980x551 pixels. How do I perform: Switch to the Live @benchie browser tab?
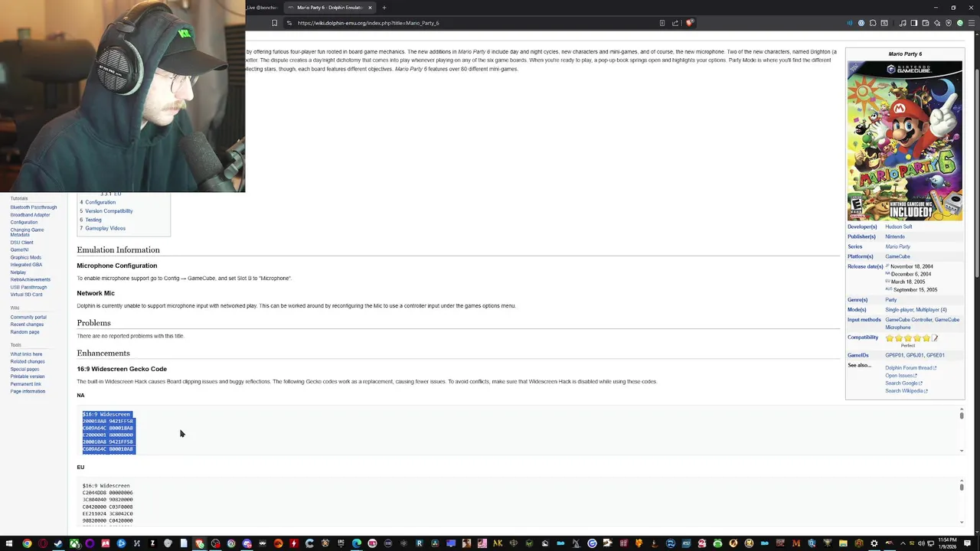pos(262,8)
